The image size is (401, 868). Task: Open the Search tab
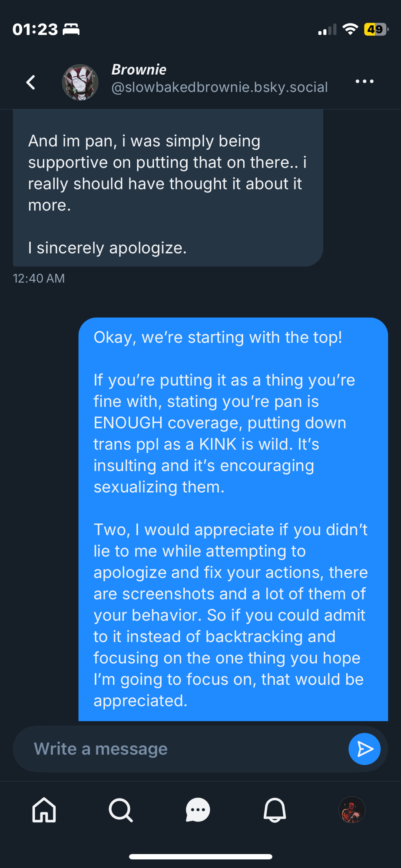coord(120,810)
